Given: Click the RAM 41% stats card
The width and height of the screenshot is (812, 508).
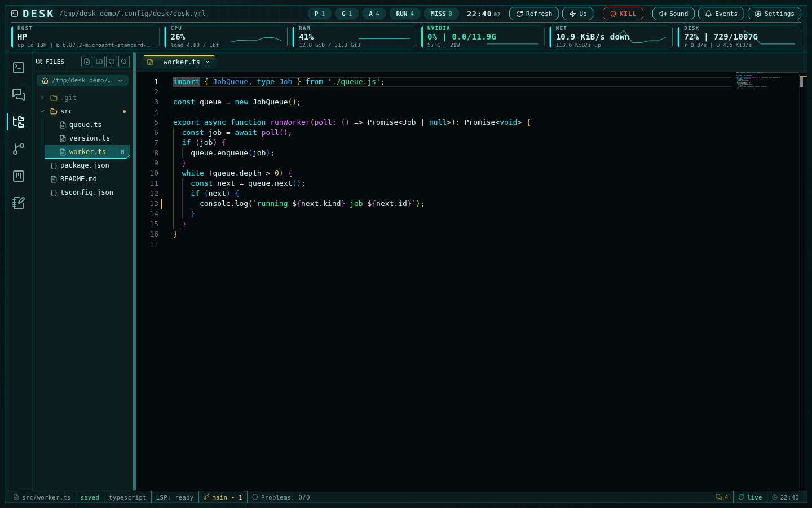Looking at the screenshot, I should pos(354,37).
